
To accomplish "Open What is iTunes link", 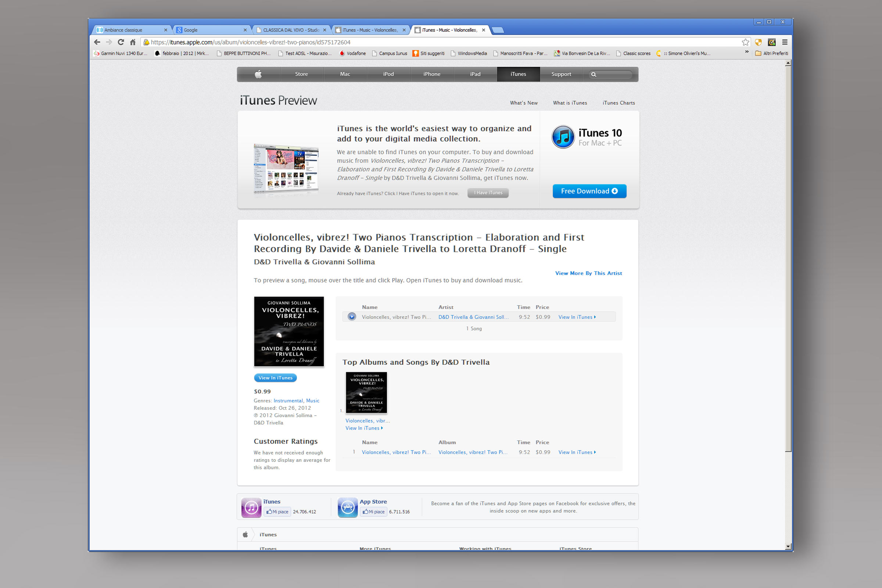I will click(570, 103).
